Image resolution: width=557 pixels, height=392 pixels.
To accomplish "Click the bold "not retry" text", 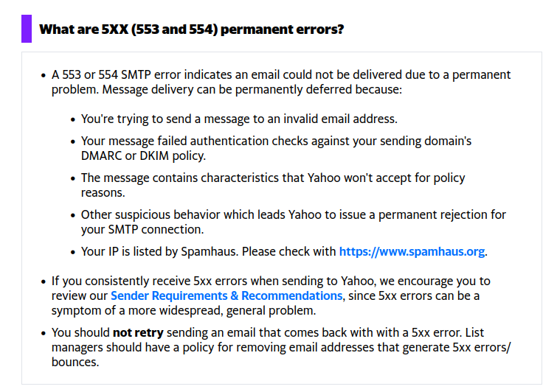I will tap(138, 332).
